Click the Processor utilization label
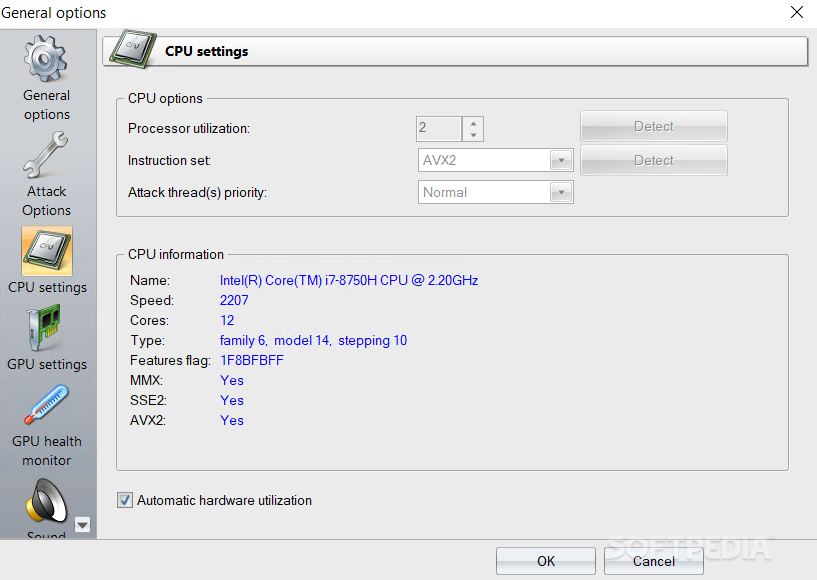817x580 pixels. (189, 128)
